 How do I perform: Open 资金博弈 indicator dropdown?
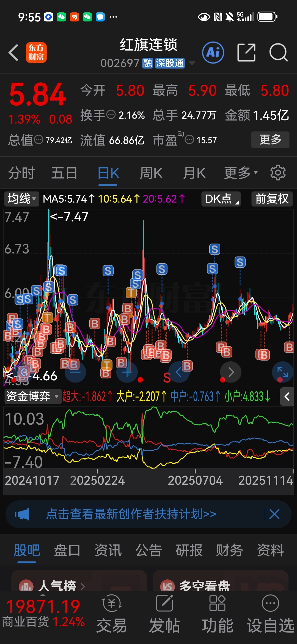click(32, 397)
